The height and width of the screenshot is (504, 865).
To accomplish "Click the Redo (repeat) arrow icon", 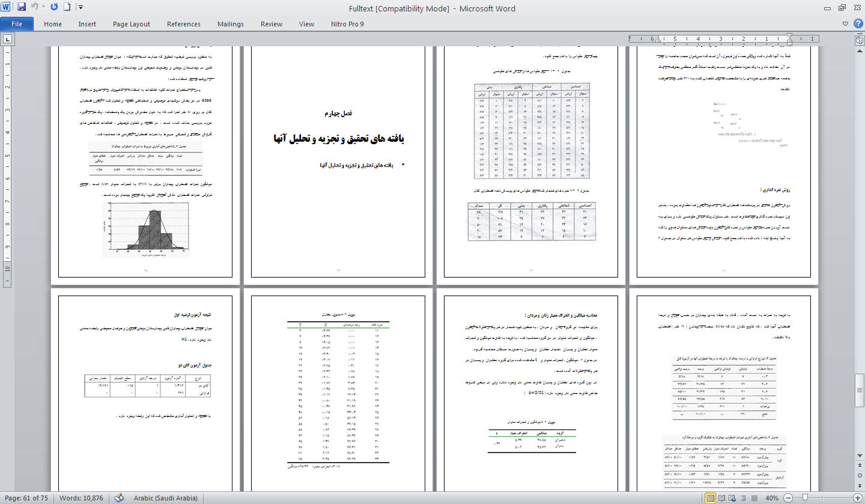I will click(x=54, y=8).
